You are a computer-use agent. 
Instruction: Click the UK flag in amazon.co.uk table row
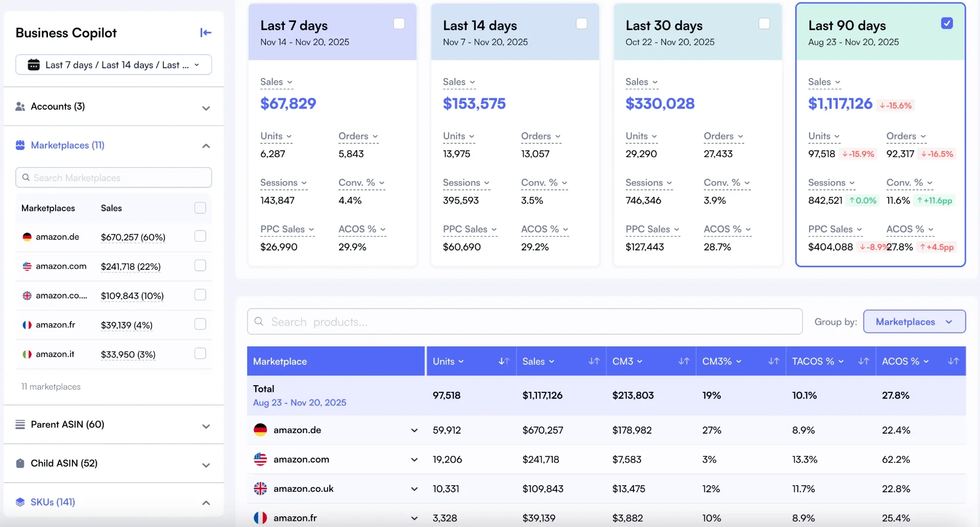(260, 489)
